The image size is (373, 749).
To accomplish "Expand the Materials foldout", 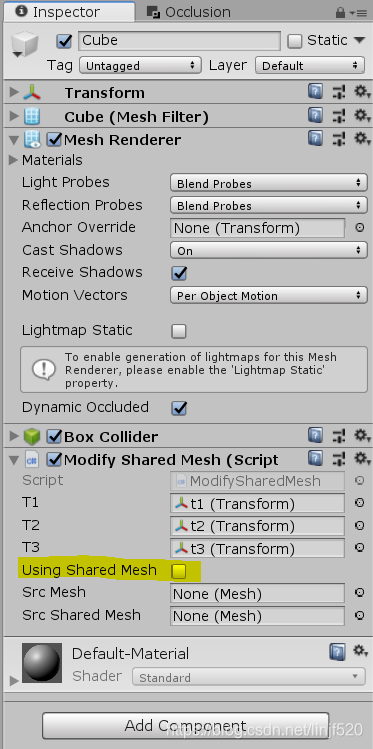I will point(13,160).
